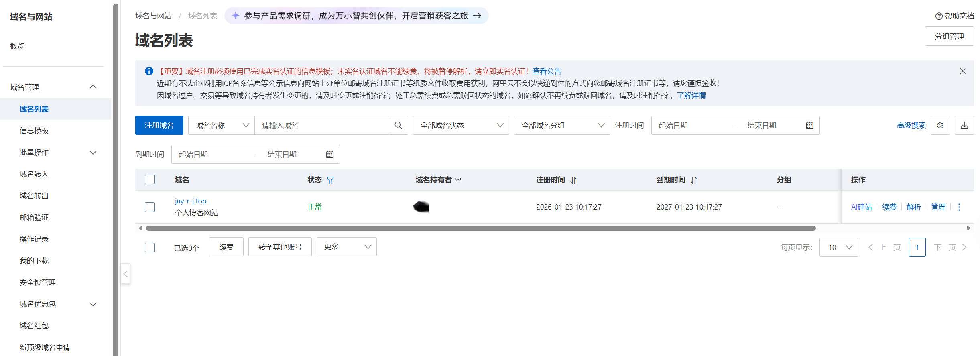Screen dimensions: 980x356
Task: Dismiss the important notice banner
Action: [963, 71]
